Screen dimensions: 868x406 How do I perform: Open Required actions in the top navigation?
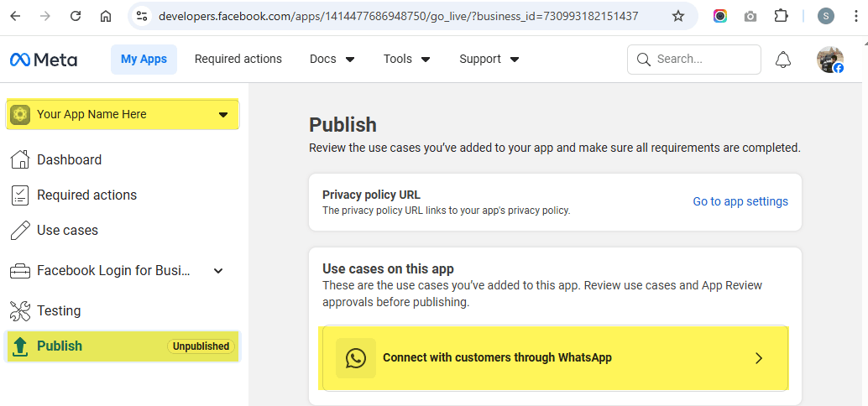click(x=238, y=60)
